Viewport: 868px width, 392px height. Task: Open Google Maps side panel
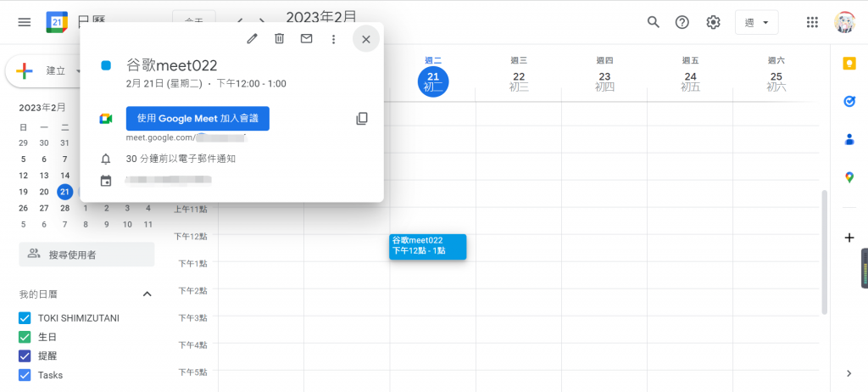849,177
